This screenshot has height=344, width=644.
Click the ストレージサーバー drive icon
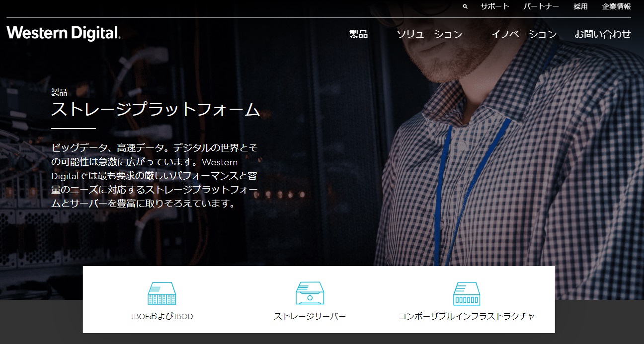point(310,293)
